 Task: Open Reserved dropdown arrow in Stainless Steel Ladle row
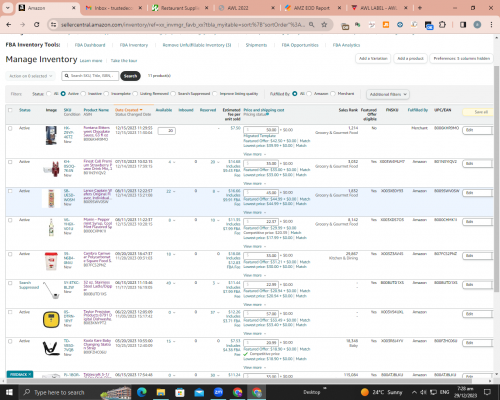pos(218,283)
